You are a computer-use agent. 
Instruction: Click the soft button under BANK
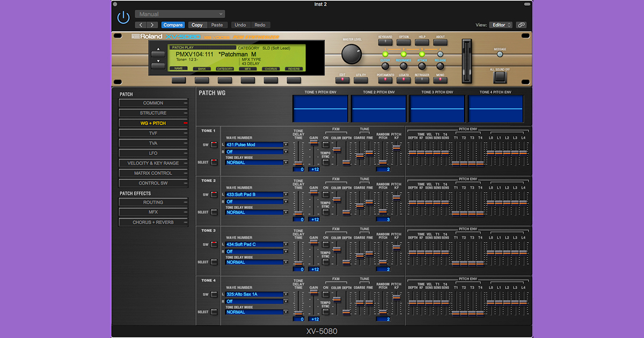coord(202,80)
